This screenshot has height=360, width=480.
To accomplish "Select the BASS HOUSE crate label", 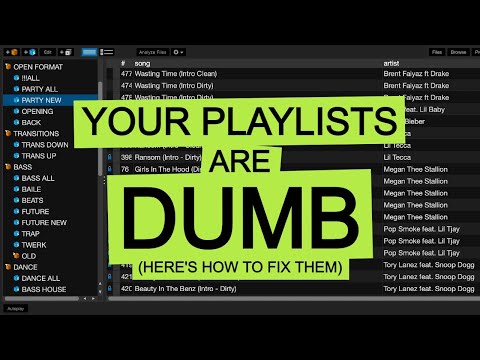I will tap(44, 289).
